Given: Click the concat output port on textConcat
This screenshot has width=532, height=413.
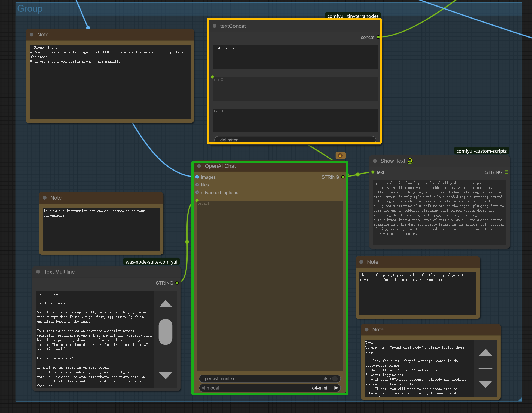Looking at the screenshot, I should coord(378,37).
